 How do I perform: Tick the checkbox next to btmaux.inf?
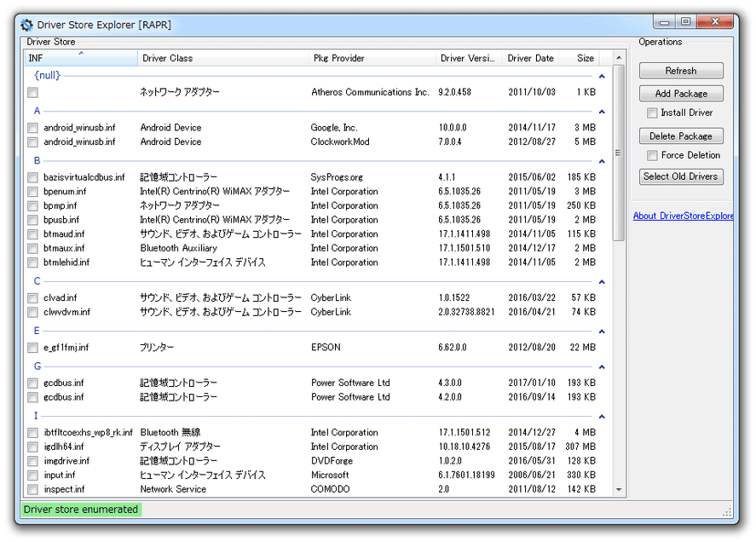tap(32, 248)
